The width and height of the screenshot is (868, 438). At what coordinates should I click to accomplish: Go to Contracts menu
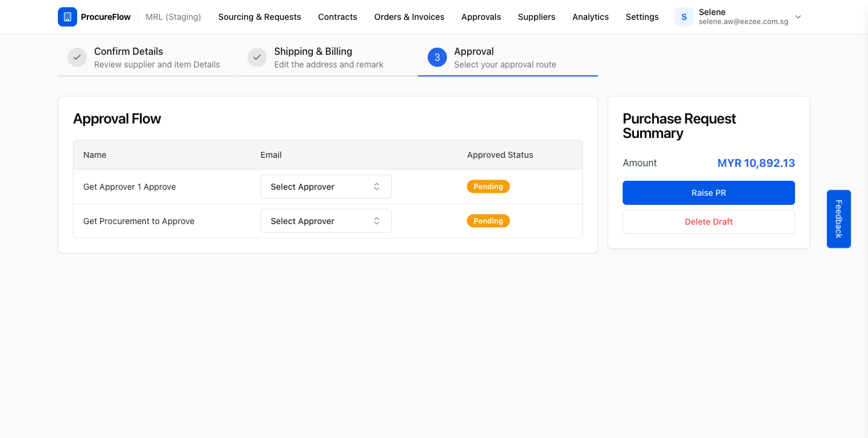[x=338, y=17]
